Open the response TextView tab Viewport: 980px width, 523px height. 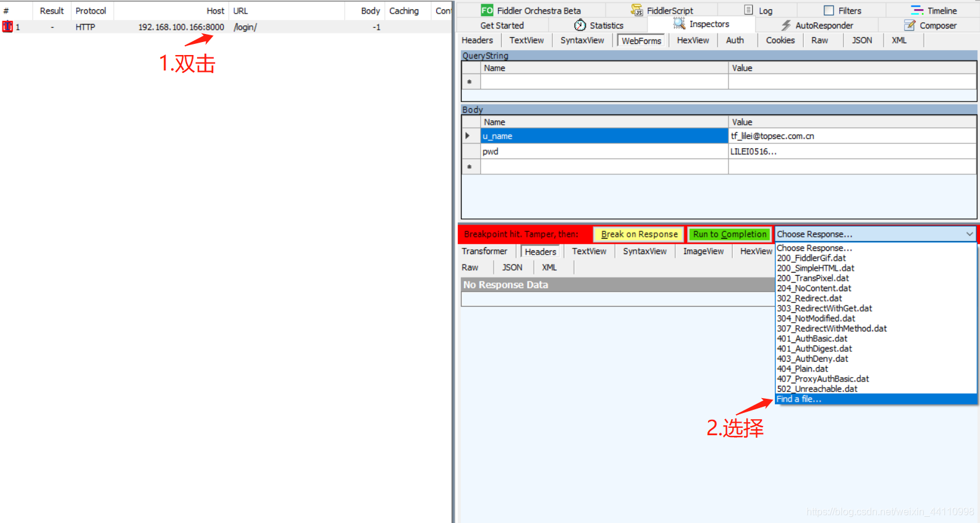point(589,252)
